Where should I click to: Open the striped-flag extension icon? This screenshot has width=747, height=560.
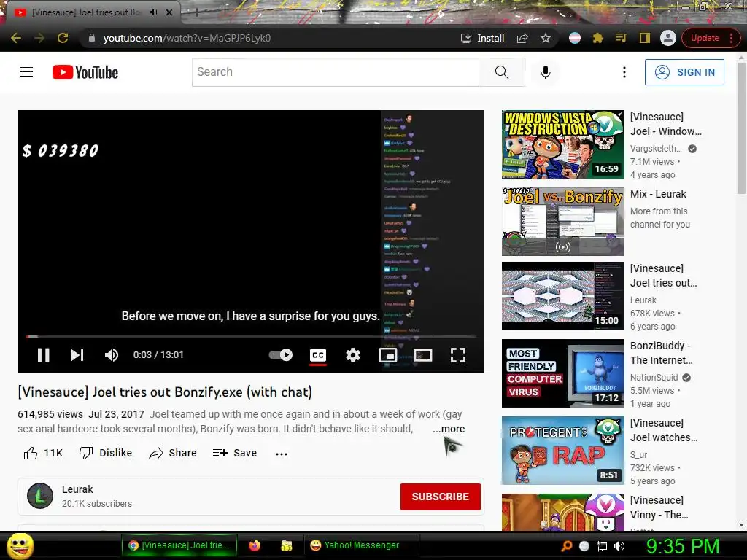[575, 38]
